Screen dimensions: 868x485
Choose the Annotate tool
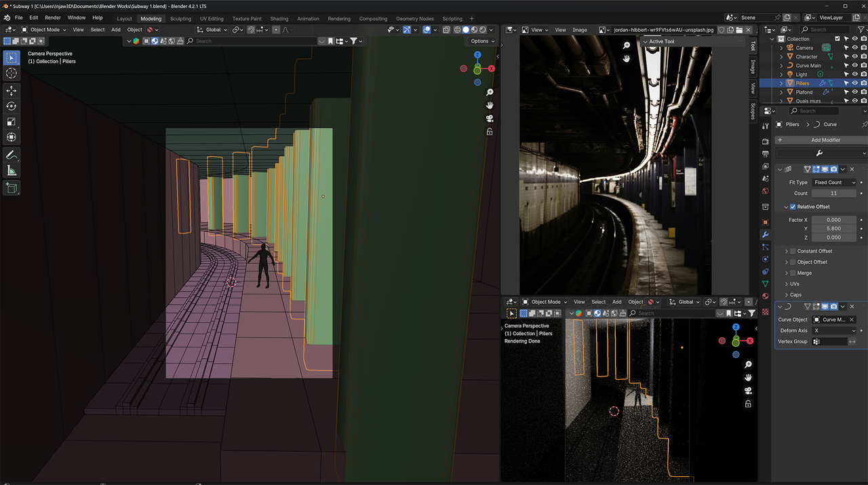pyautogui.click(x=12, y=155)
